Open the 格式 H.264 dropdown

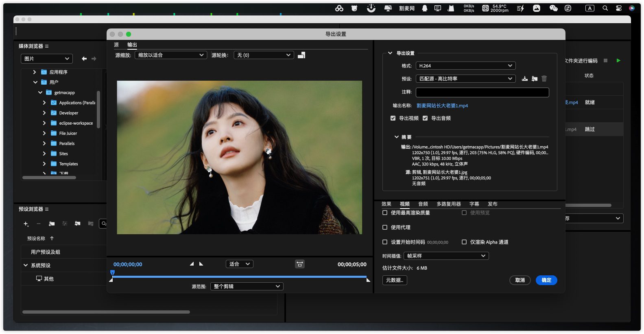point(465,66)
